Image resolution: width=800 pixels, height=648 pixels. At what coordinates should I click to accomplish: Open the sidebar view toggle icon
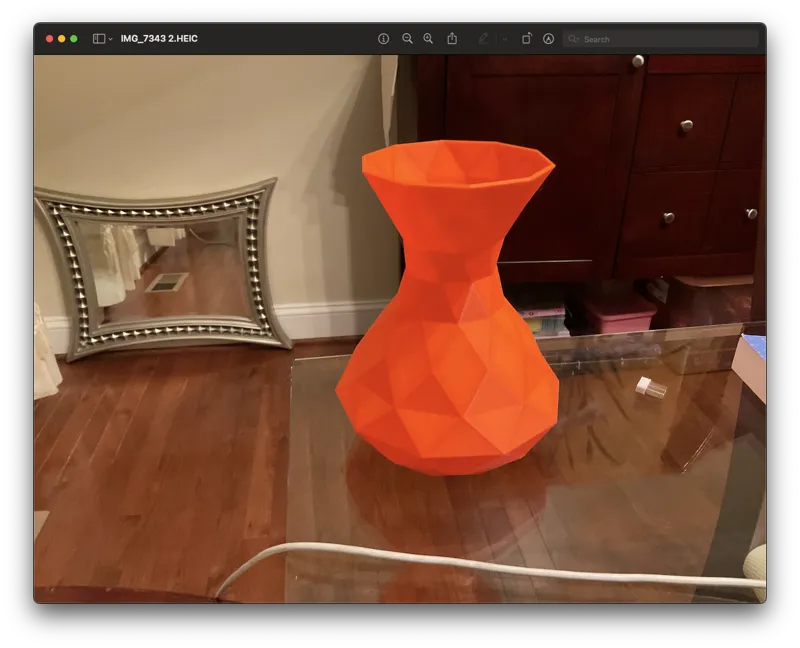click(99, 39)
